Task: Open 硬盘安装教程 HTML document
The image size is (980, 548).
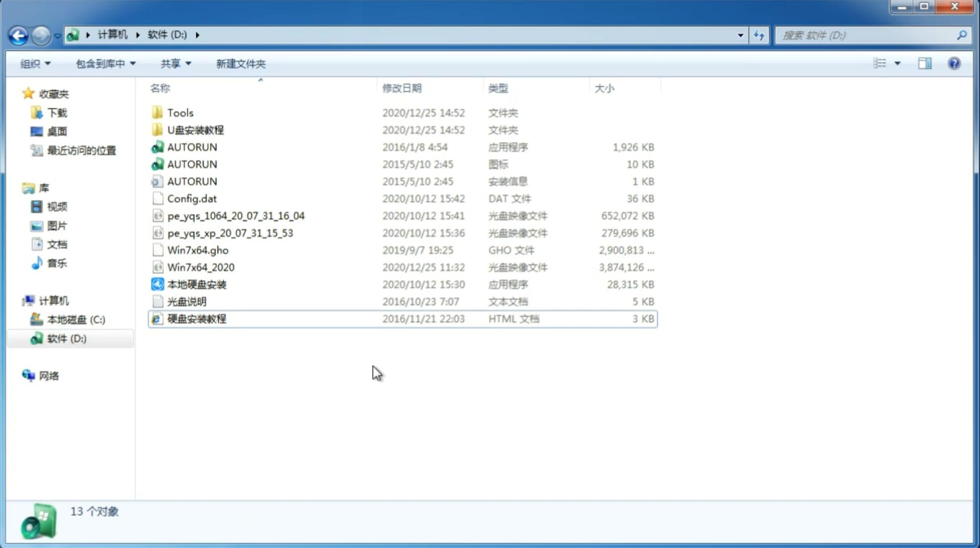Action: pos(196,318)
